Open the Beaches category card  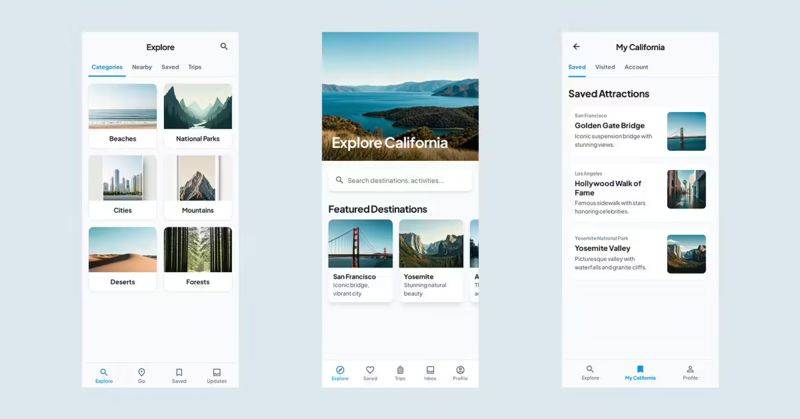(122, 115)
